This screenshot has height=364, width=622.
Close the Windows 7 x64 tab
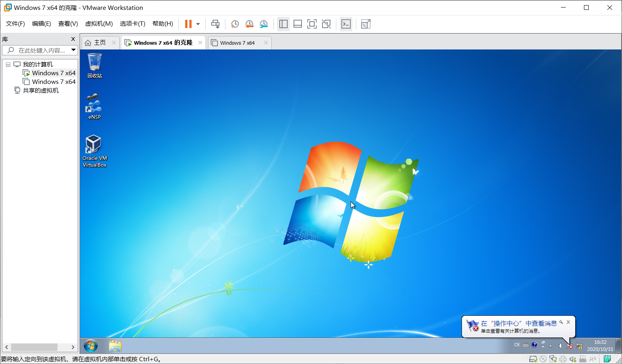point(266,43)
